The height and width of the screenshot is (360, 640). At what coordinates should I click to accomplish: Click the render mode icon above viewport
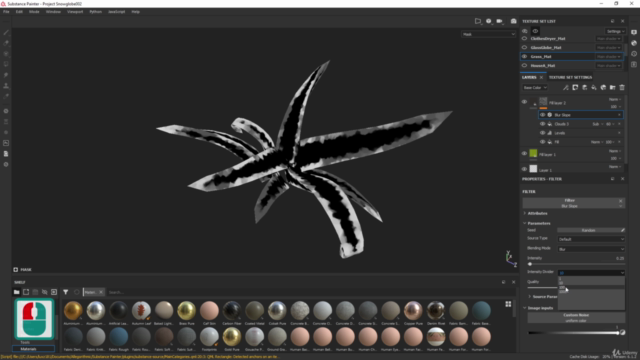pos(513,21)
